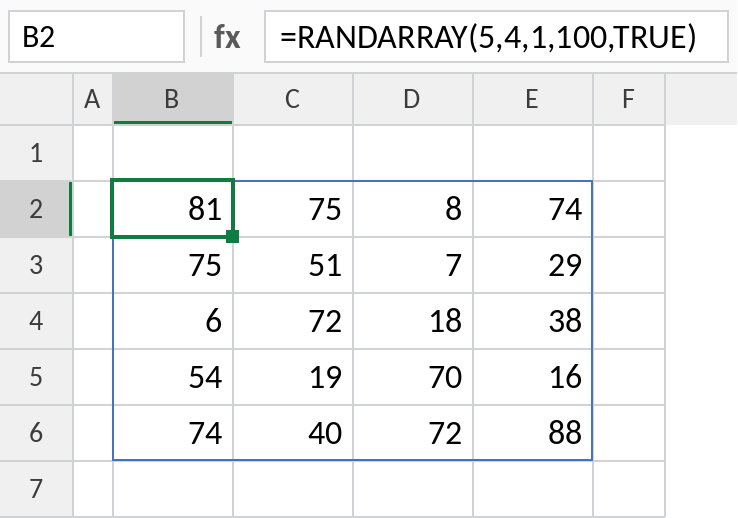
Task: Click cell C3 containing 51
Action: pyautogui.click(x=293, y=265)
